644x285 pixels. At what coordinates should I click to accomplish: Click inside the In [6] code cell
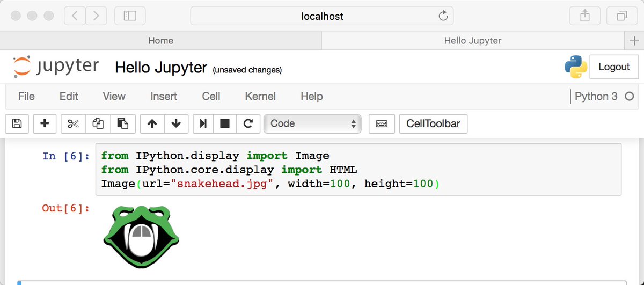(358, 170)
